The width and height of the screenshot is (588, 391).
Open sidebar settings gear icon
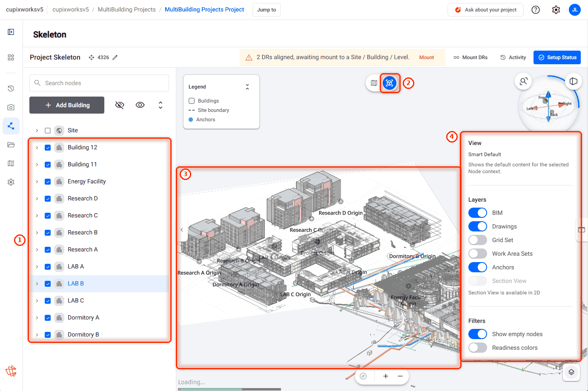point(11,182)
